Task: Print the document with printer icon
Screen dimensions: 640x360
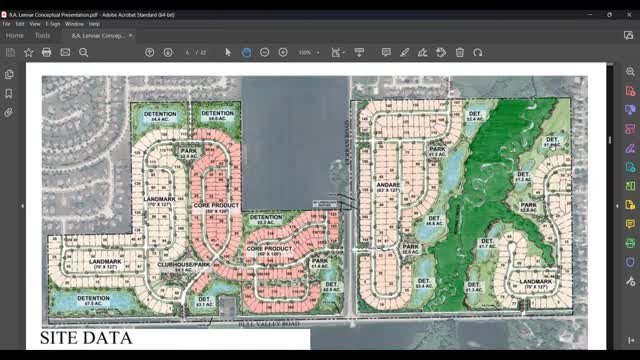Action: 47,52
